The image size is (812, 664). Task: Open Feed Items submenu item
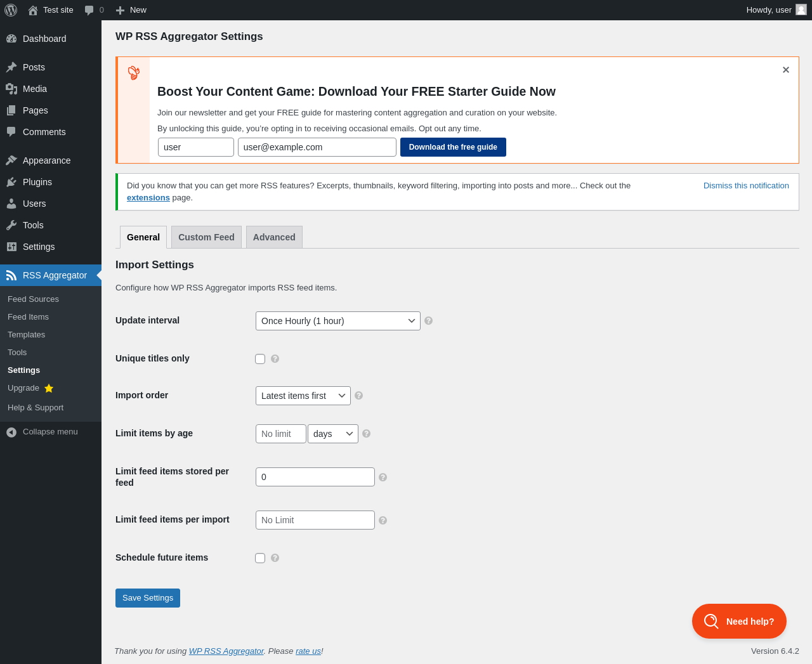point(28,317)
